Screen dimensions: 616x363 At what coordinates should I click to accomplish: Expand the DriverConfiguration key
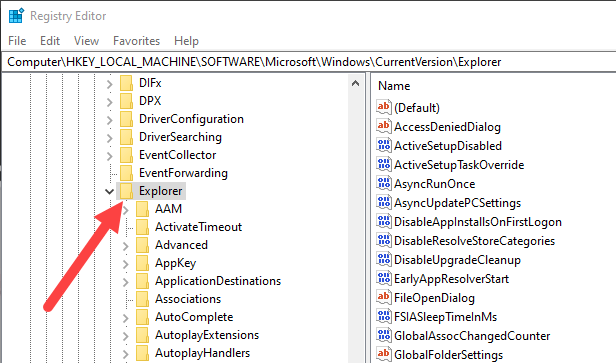[x=110, y=120]
